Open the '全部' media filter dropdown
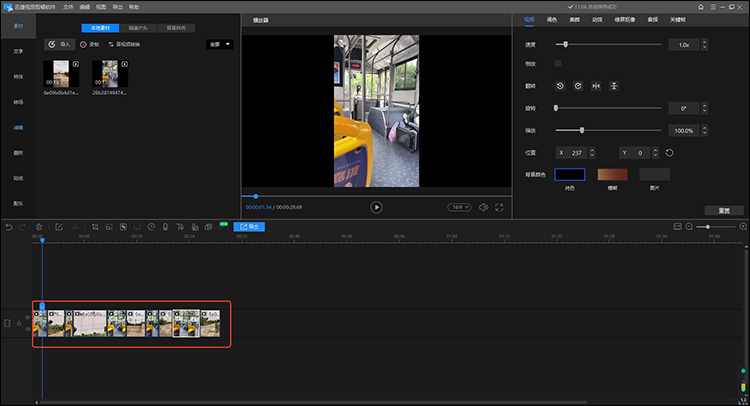The height and width of the screenshot is (406, 750). (220, 44)
